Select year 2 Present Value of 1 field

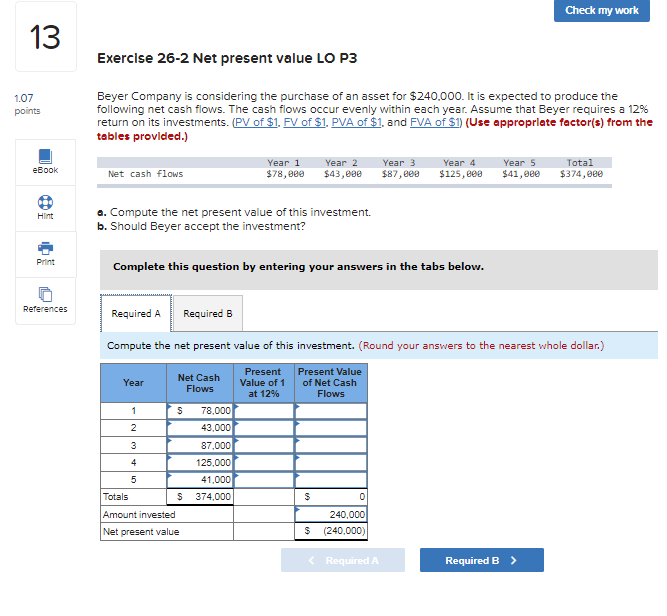264,428
